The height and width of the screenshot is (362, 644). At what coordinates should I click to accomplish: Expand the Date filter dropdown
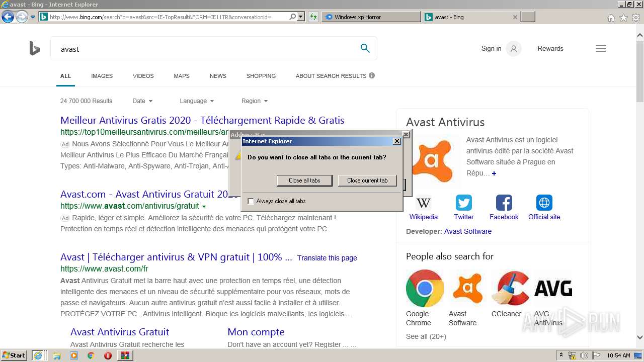pyautogui.click(x=142, y=101)
